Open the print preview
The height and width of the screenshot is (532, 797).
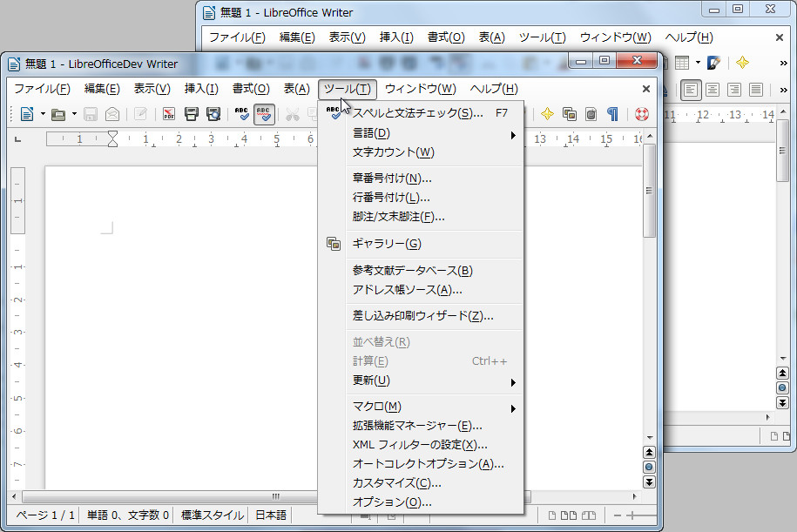[x=212, y=114]
